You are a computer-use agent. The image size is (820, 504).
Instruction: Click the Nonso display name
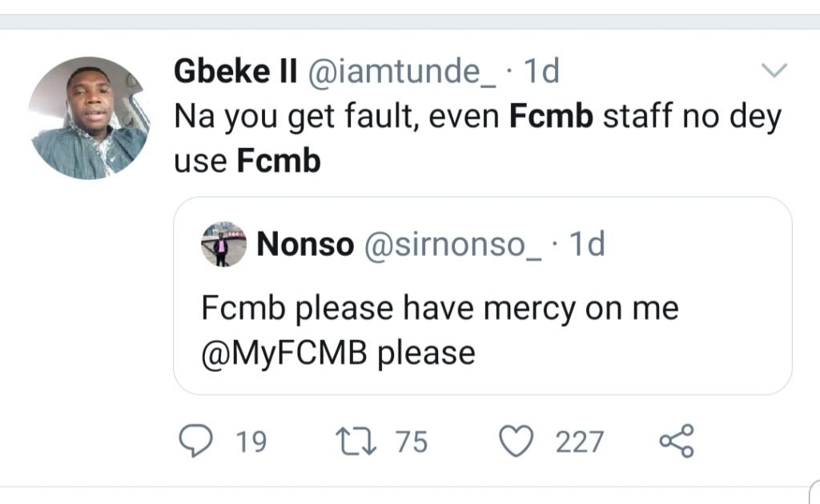point(305,245)
